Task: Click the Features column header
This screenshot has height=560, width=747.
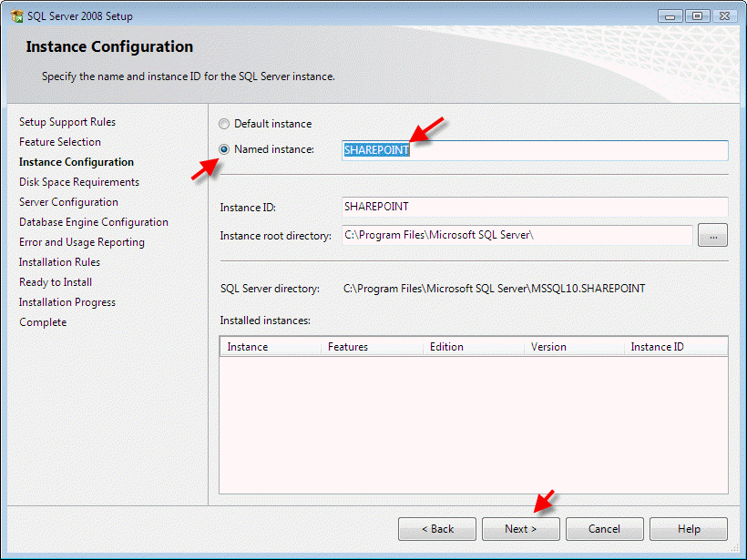Action: (x=372, y=347)
